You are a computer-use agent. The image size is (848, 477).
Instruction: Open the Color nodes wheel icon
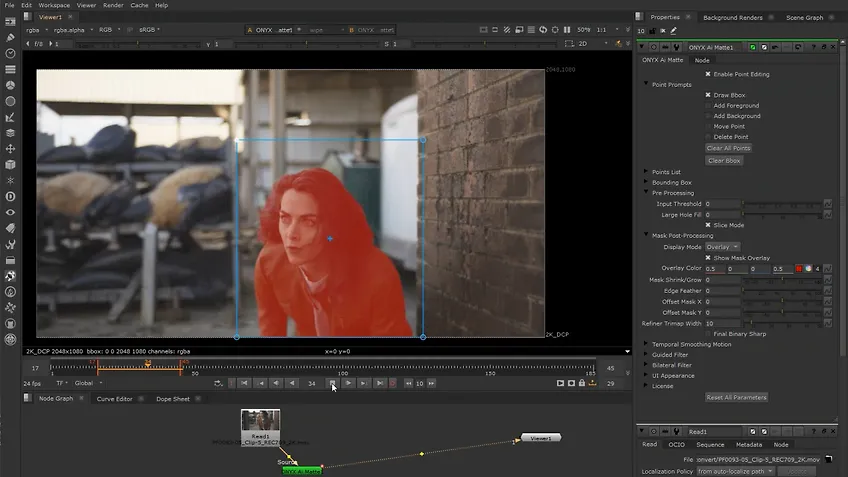10,85
